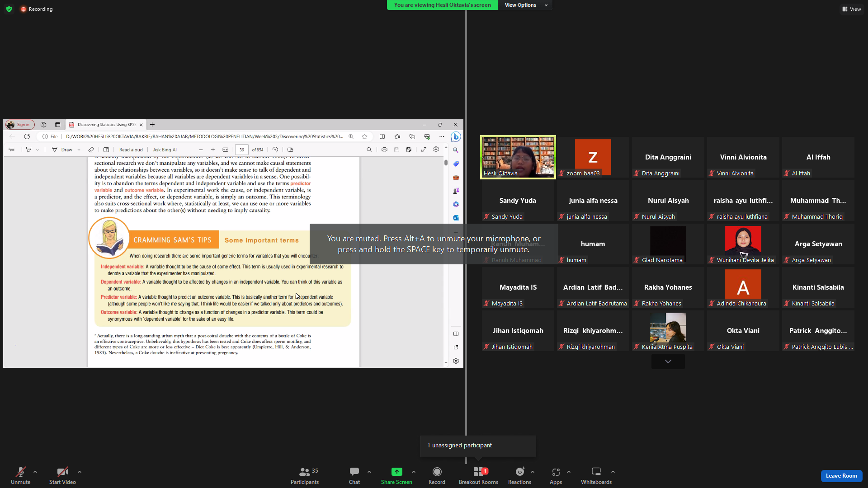868x488 pixels.
Task: Click the encryption shield icon
Action: 9,9
